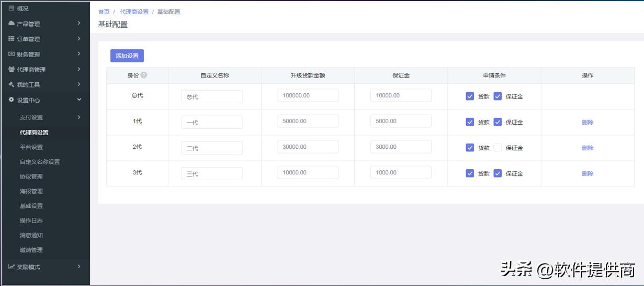Toggle 保证金 checkbox in 3代 row
Screen dimensions: 644x286
click(x=498, y=173)
